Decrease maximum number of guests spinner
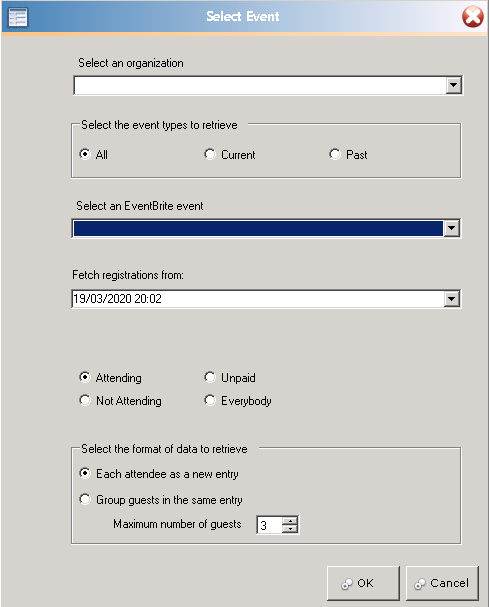 290,529
